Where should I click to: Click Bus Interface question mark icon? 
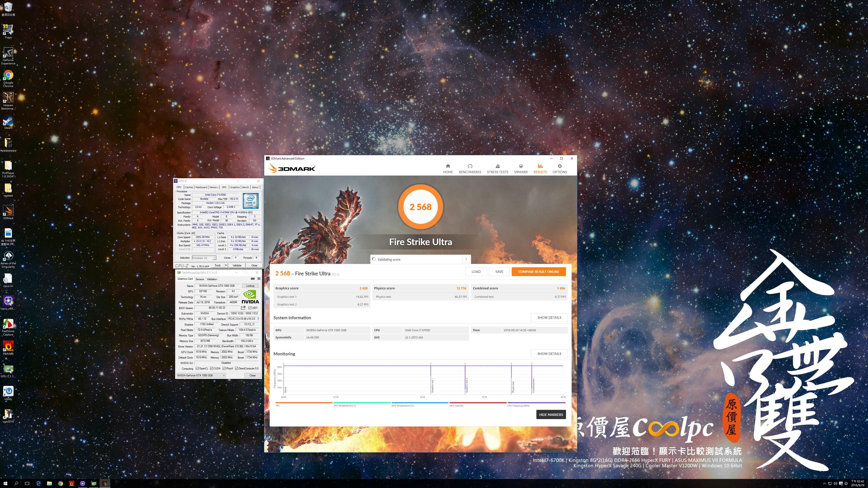(x=258, y=319)
